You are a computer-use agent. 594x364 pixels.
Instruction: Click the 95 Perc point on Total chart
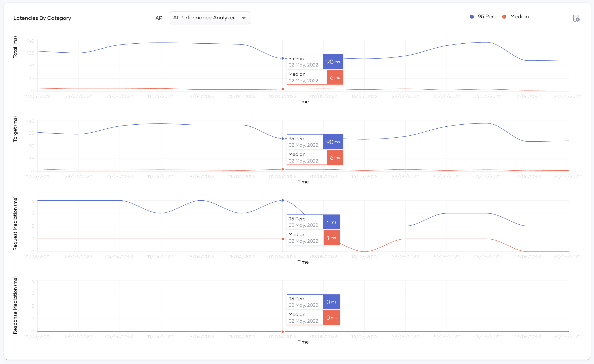(x=283, y=59)
